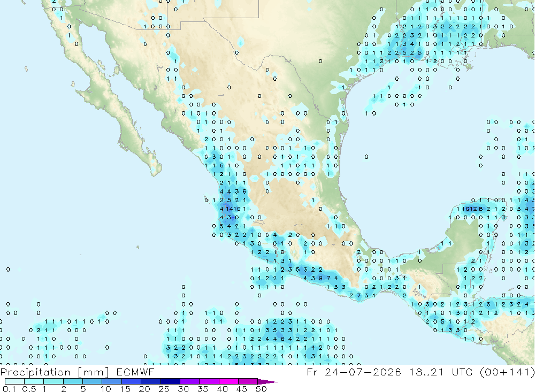Click the legend label 15
This screenshot has height=392, width=535.
click(125, 389)
